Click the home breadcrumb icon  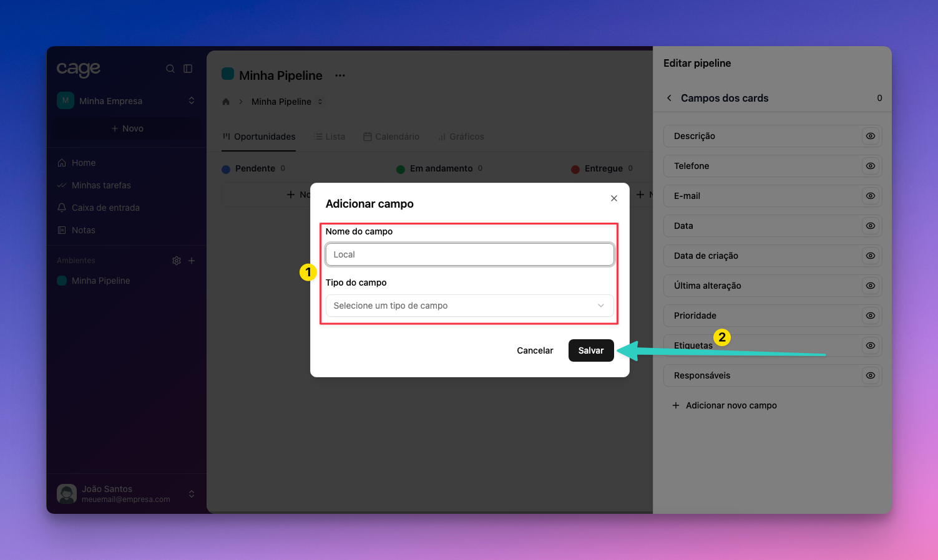pyautogui.click(x=226, y=102)
